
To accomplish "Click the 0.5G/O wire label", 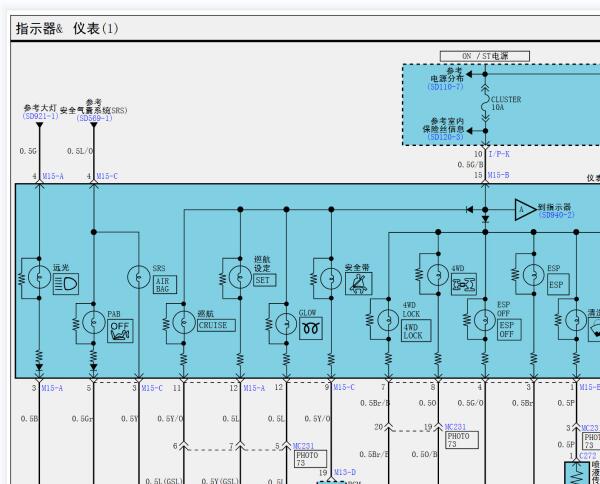I will pyautogui.click(x=470, y=403).
